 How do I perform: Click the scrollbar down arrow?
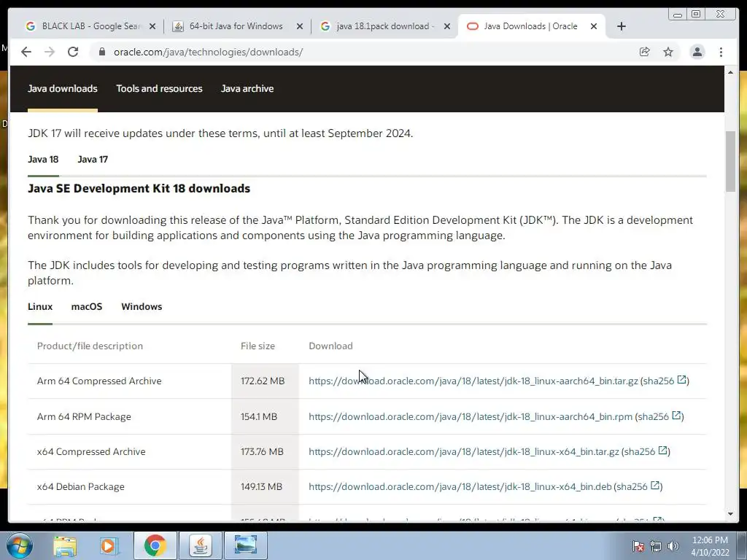pos(730,514)
